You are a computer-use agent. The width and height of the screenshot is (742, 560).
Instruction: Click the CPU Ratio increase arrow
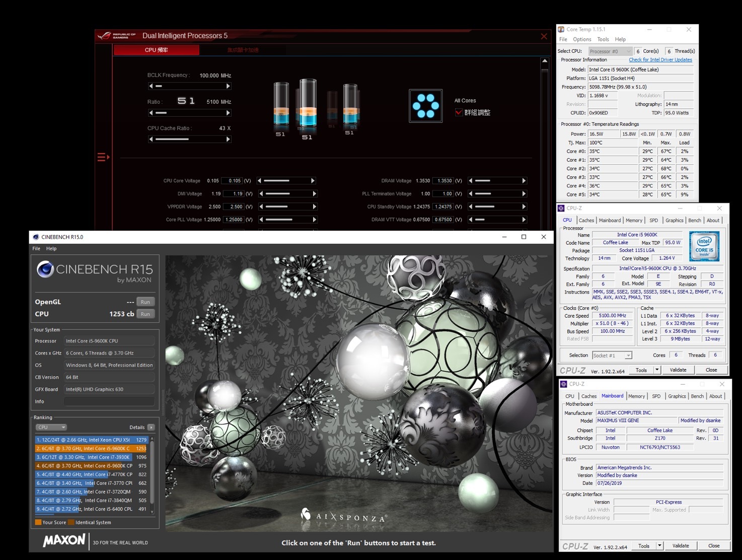pyautogui.click(x=228, y=113)
